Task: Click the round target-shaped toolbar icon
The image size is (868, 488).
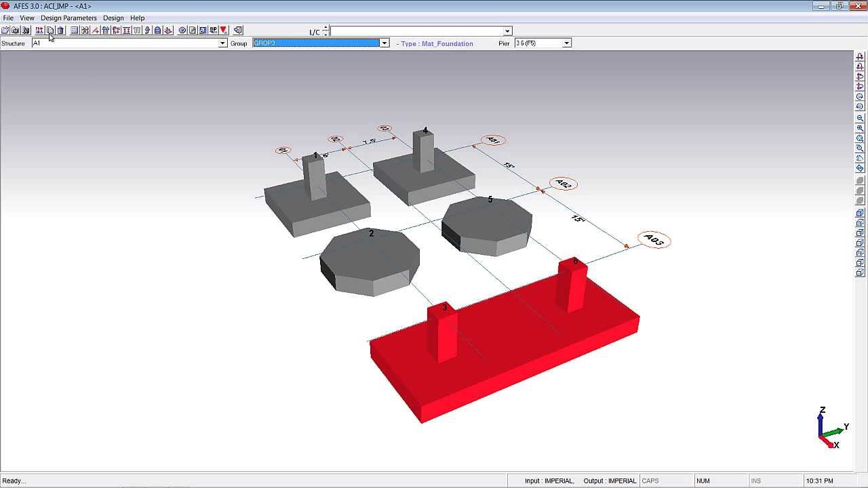Action: pos(182,30)
